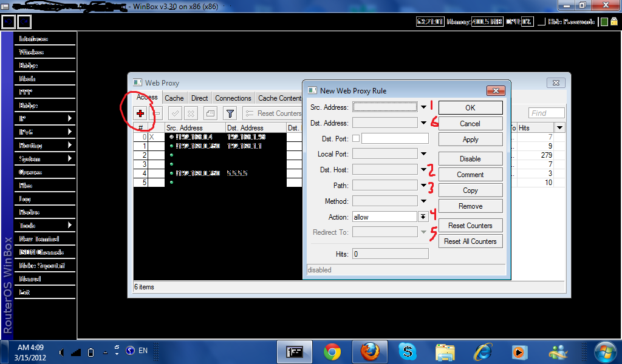Image resolution: width=622 pixels, height=364 pixels.
Task: Click the comment note toolbar icon
Action: pyautogui.click(x=210, y=113)
